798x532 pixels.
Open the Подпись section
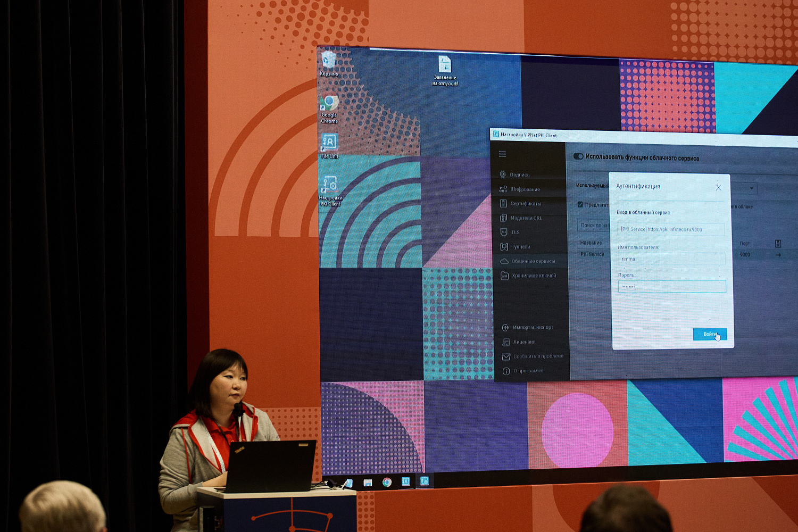(519, 174)
